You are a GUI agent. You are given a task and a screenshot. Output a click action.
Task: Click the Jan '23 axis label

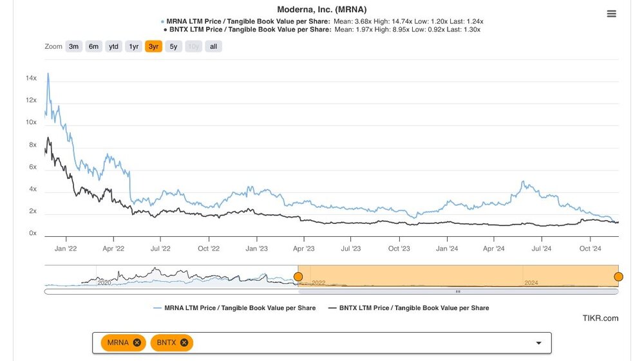pos(257,248)
